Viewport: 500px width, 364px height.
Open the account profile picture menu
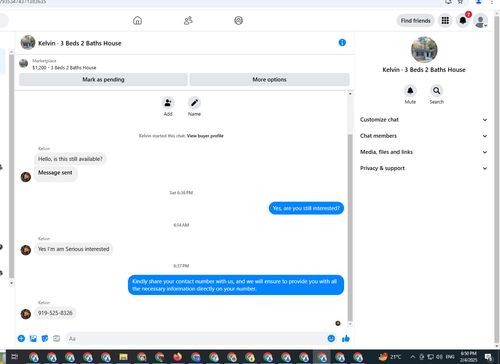tap(481, 21)
